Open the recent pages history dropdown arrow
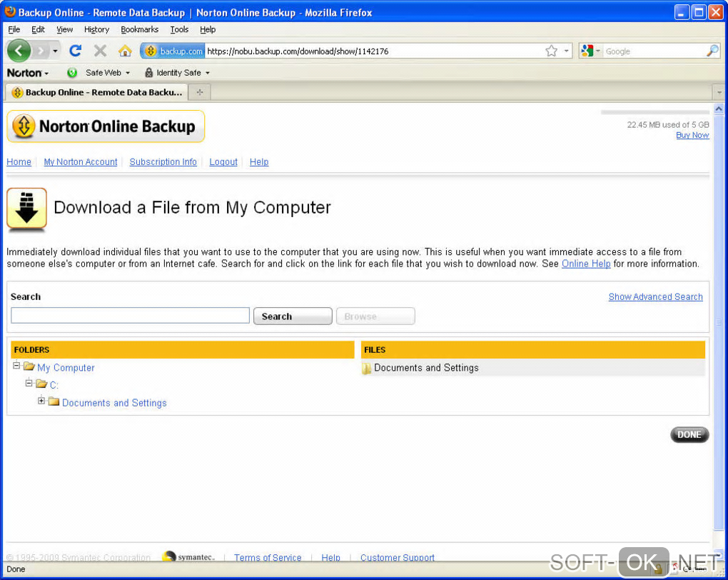Screen dimensions: 728x580 tap(55, 51)
